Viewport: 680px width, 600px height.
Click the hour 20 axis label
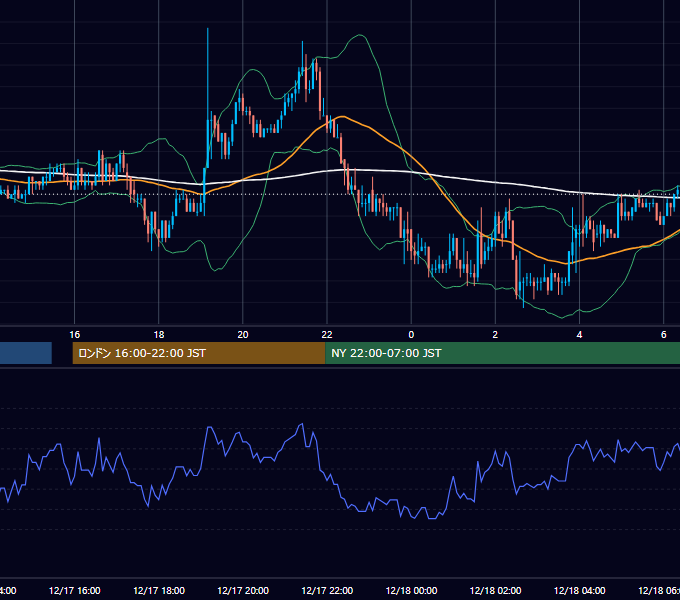click(243, 334)
